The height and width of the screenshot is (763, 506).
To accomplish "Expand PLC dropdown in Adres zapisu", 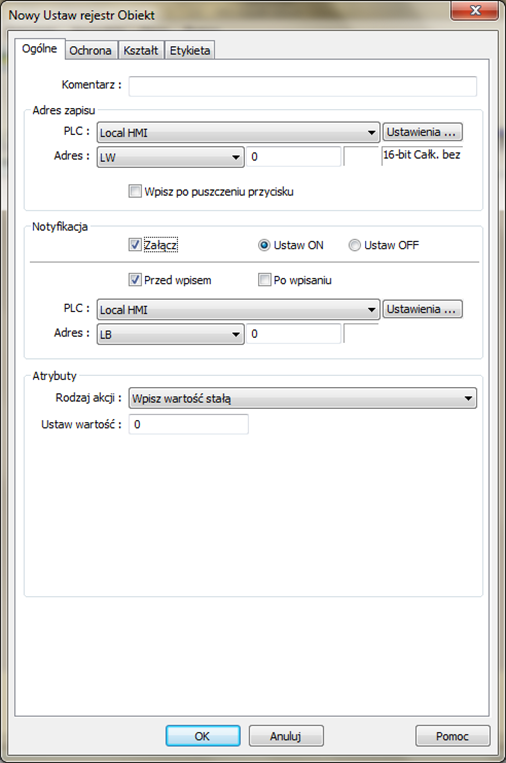I will click(x=238, y=132).
